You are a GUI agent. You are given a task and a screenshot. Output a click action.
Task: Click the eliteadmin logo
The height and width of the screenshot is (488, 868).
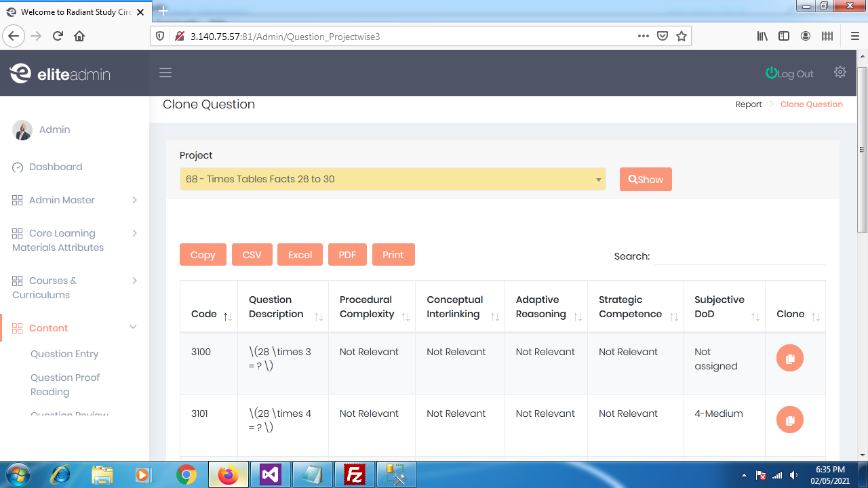pyautogui.click(x=60, y=74)
